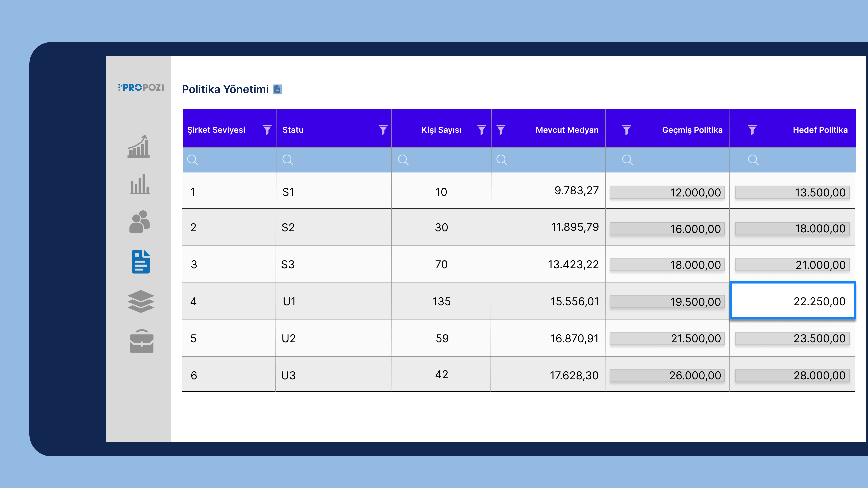Filter the Mevcut Medyan column
The height and width of the screenshot is (488, 868).
click(x=501, y=130)
